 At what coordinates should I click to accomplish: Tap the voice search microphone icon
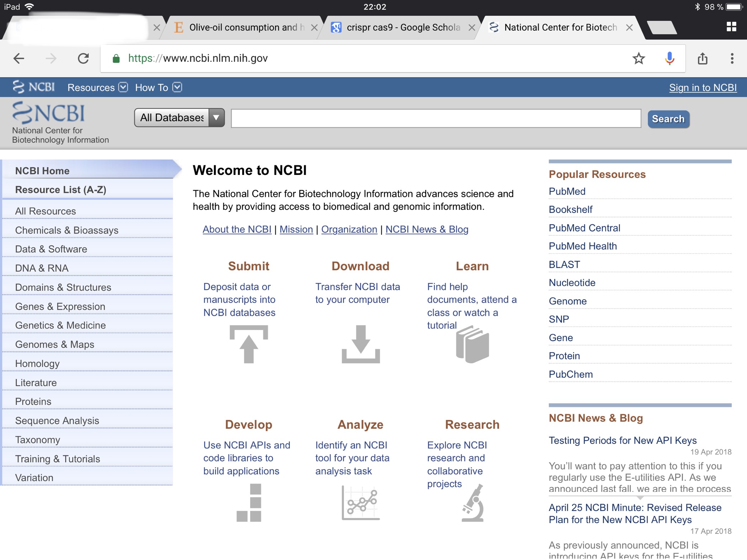click(x=669, y=58)
